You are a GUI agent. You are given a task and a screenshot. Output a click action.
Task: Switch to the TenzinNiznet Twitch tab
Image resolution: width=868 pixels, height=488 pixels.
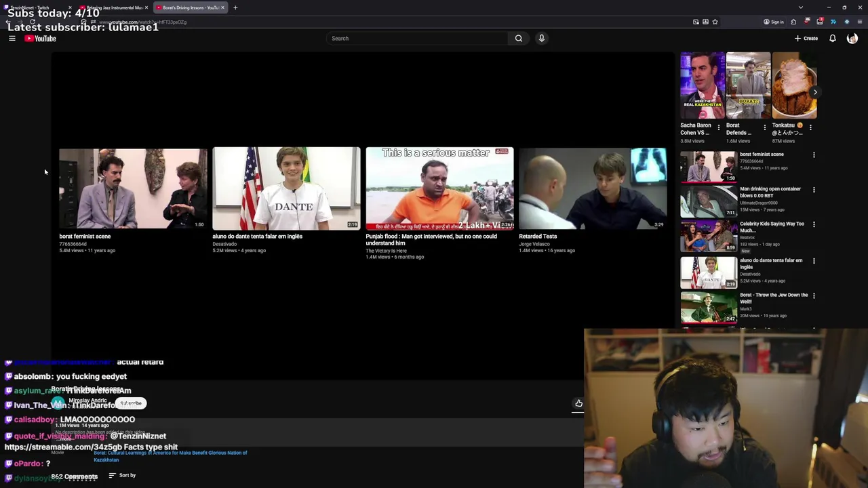pos(37,7)
